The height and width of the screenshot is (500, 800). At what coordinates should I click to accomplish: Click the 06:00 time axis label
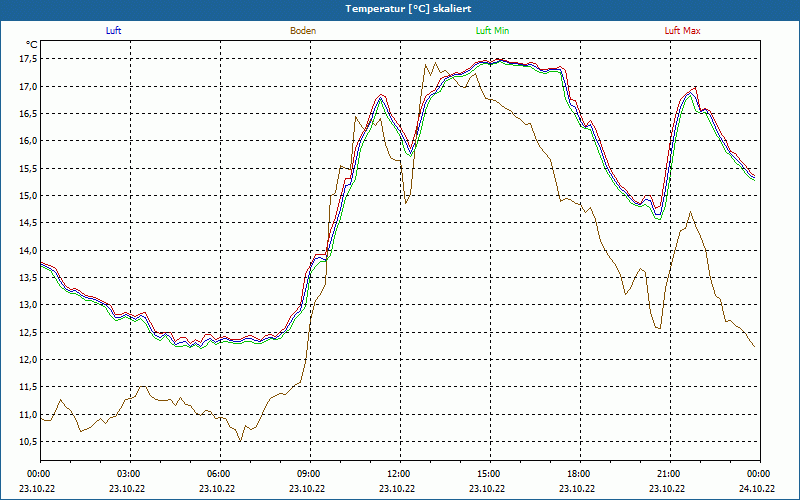pyautogui.click(x=217, y=474)
